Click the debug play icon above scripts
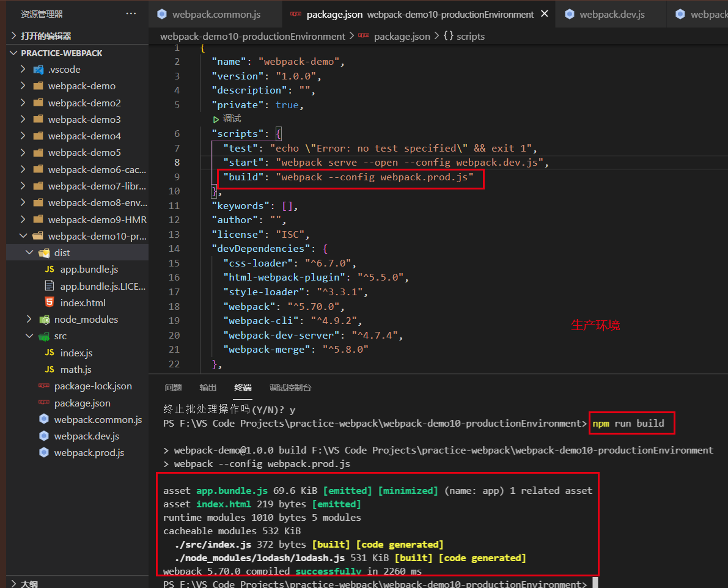The width and height of the screenshot is (728, 588). tap(216, 119)
